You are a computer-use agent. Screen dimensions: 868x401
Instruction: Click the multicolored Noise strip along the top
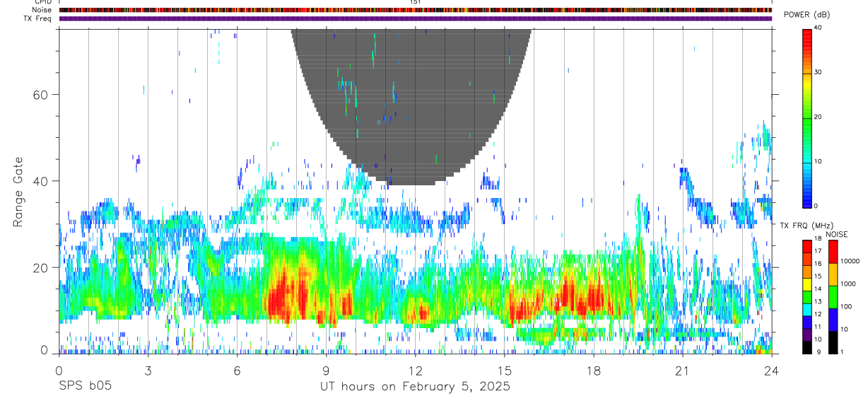415,10
